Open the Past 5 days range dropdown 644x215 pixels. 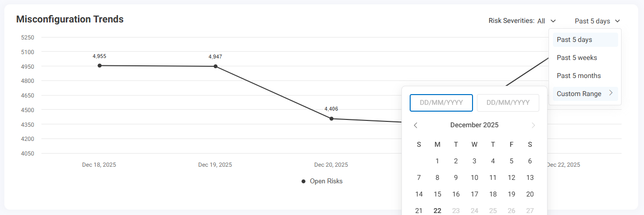[597, 21]
